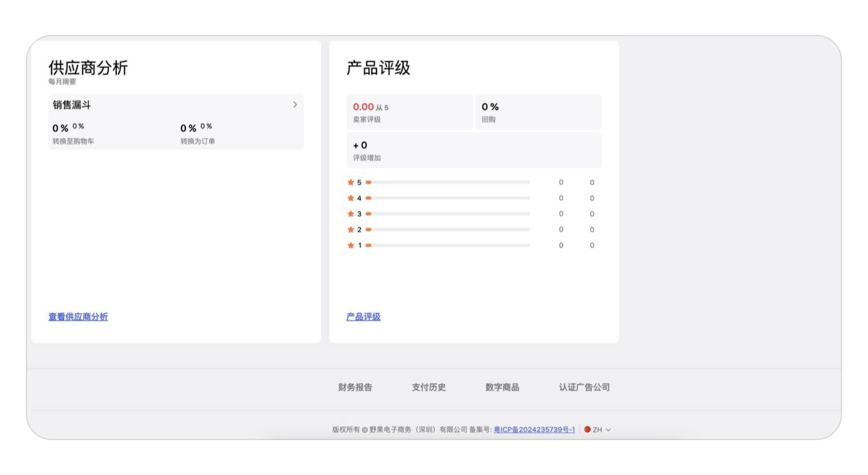Click the 0.00 卖家评级 value
Viewport: 868px width, 475px height.
click(x=363, y=106)
